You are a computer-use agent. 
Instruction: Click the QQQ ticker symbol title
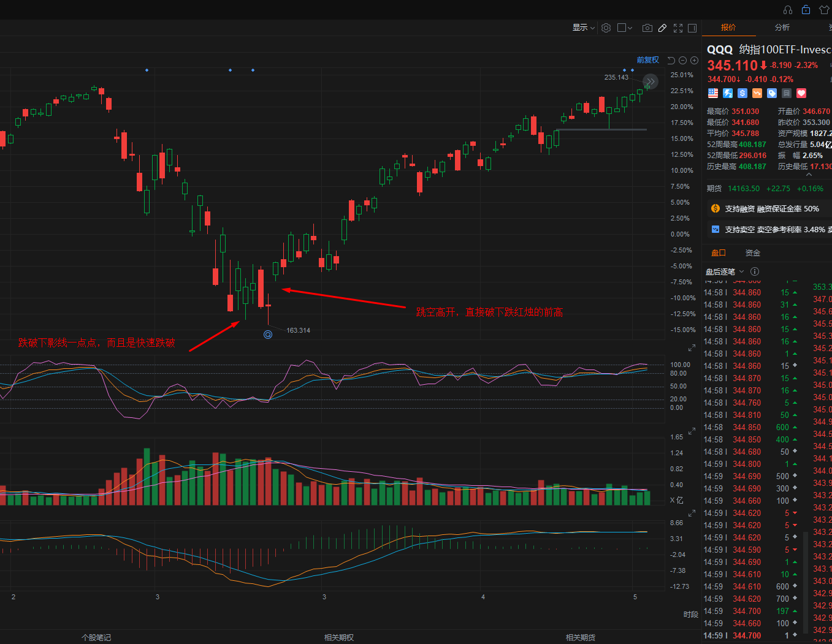click(x=720, y=50)
